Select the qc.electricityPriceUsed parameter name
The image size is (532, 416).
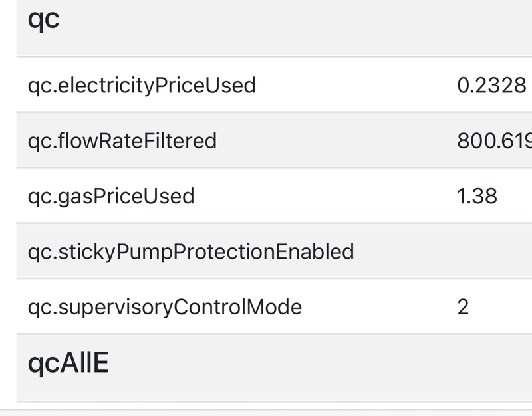[x=142, y=85]
